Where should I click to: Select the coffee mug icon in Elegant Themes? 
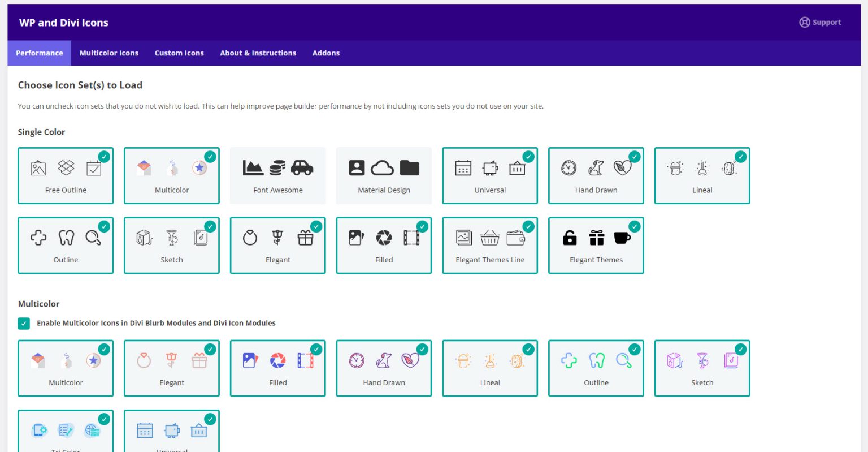[x=622, y=238]
